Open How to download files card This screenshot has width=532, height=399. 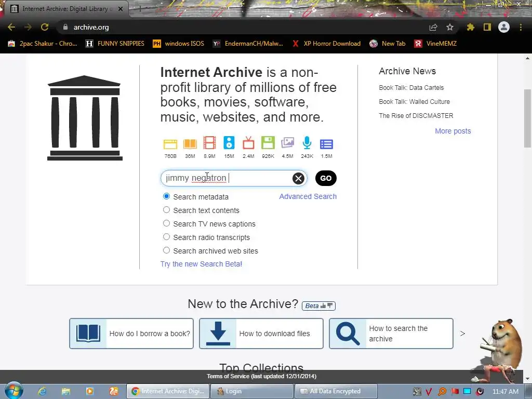click(x=261, y=333)
